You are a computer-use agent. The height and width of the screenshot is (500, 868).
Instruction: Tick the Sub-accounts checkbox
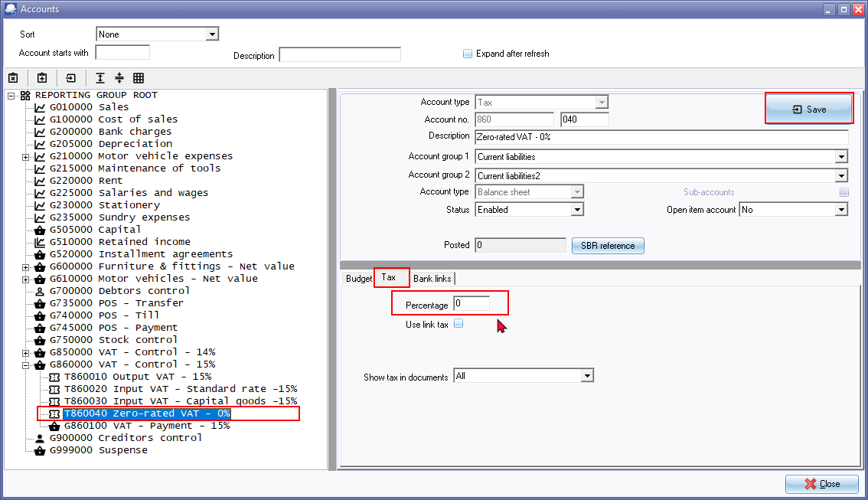[844, 192]
